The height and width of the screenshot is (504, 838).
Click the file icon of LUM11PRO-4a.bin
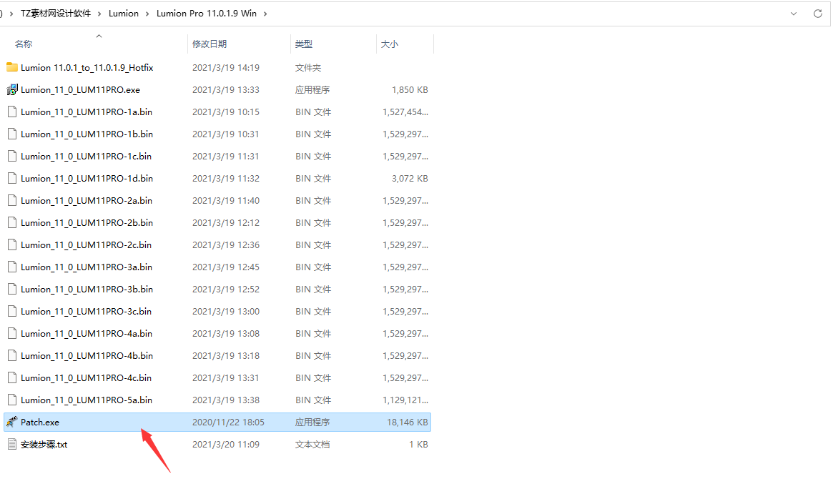pyautogui.click(x=11, y=334)
